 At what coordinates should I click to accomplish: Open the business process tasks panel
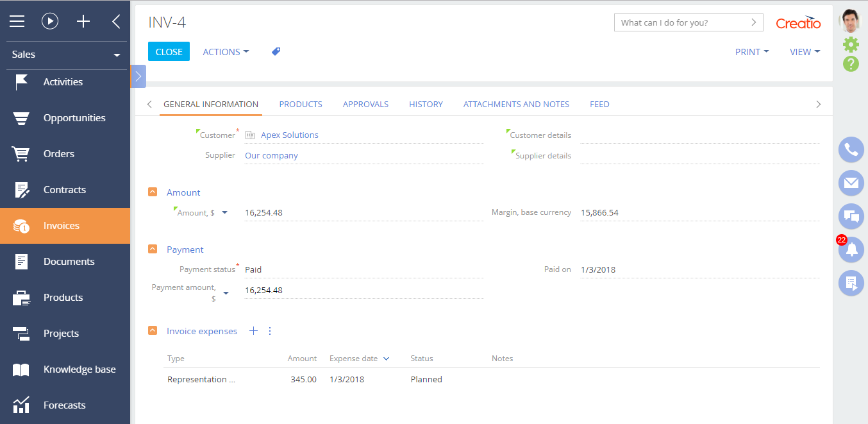(x=851, y=283)
